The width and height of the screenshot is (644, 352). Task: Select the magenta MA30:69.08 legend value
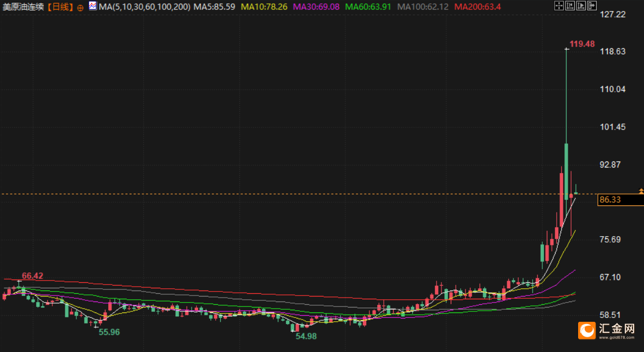point(316,7)
